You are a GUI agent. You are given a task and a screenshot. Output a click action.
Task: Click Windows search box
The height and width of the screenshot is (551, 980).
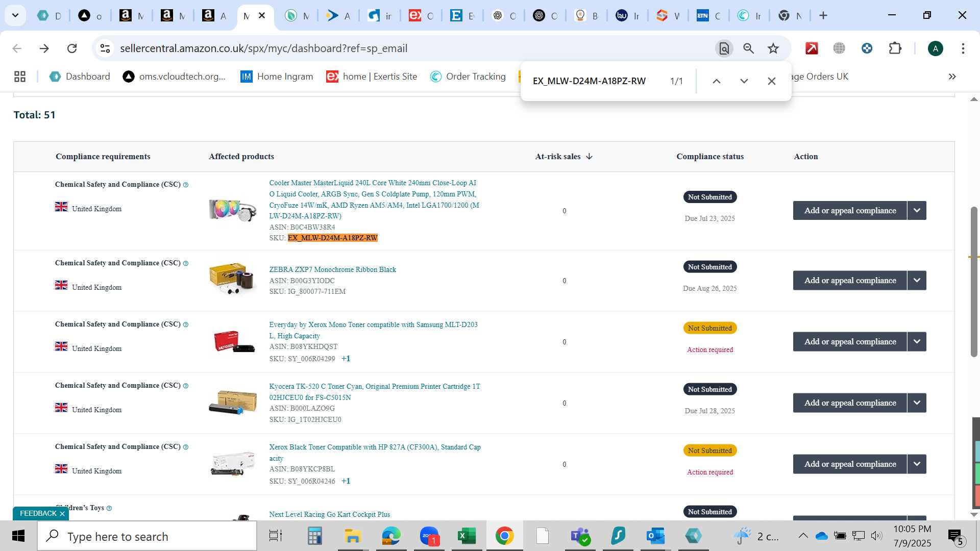[147, 536]
